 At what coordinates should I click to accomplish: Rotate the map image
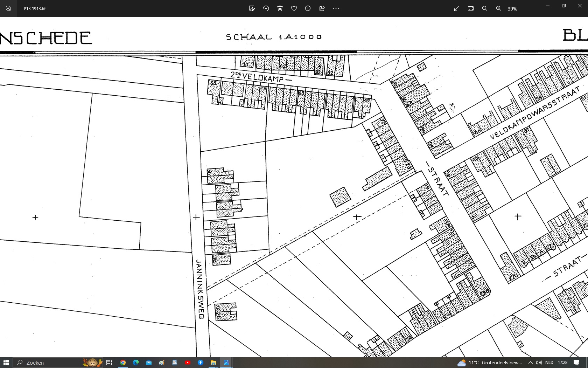(x=266, y=8)
